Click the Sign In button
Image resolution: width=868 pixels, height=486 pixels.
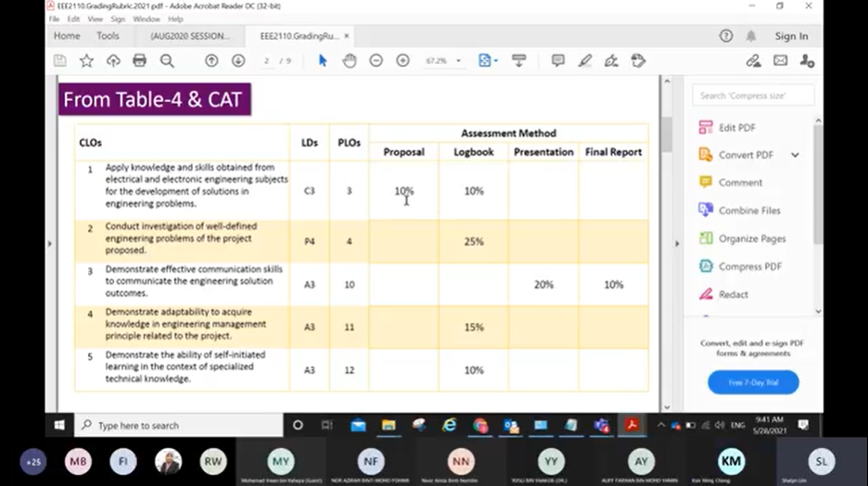792,36
